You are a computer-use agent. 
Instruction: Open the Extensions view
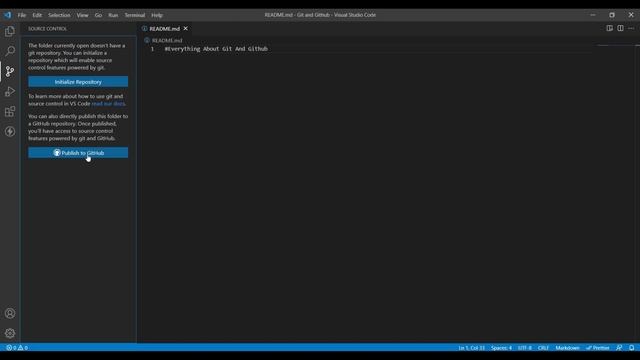click(10, 111)
